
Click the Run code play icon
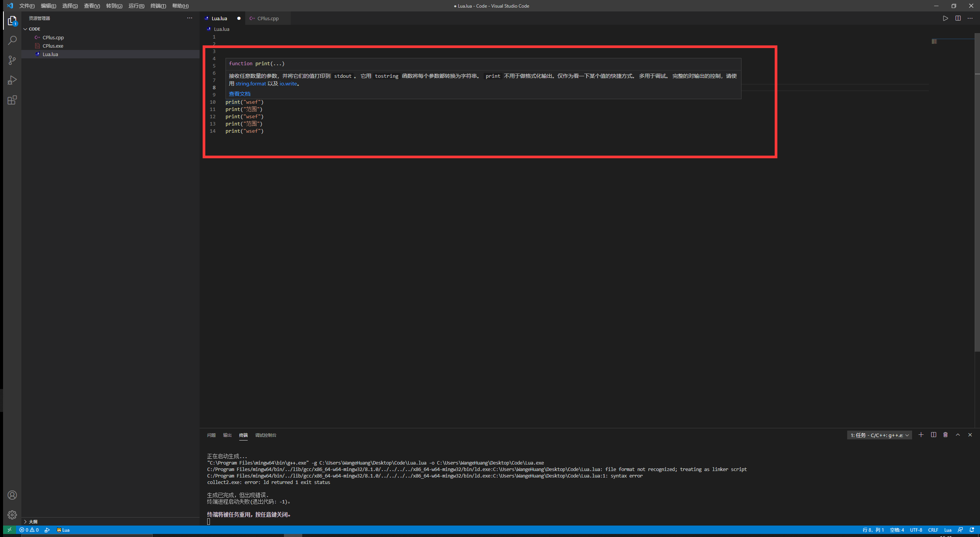click(945, 18)
